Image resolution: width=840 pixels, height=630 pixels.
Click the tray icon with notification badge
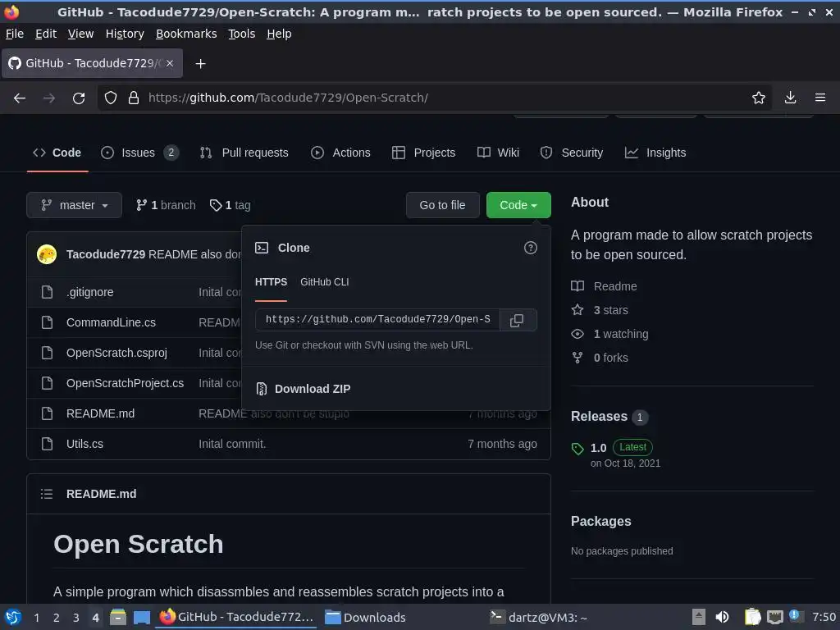point(794,616)
